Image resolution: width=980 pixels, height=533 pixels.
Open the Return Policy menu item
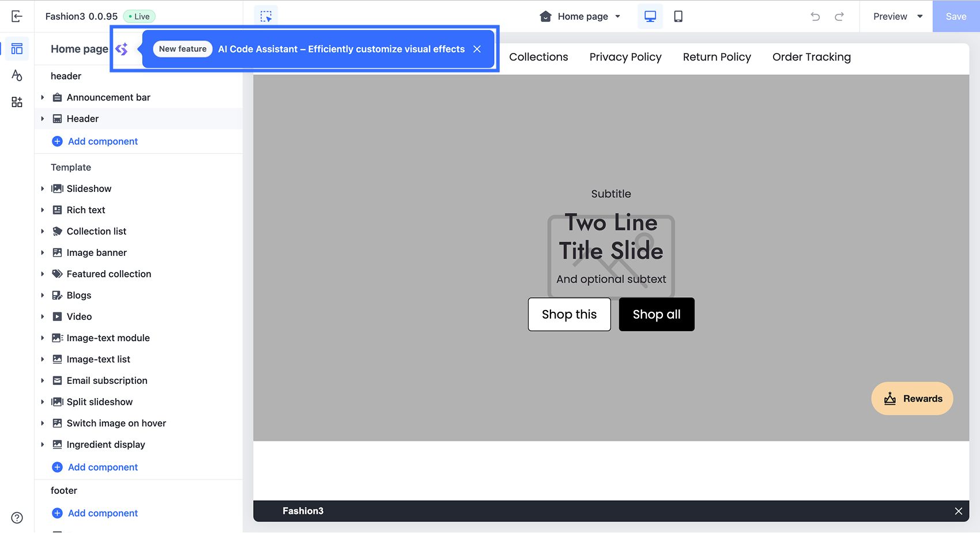717,57
